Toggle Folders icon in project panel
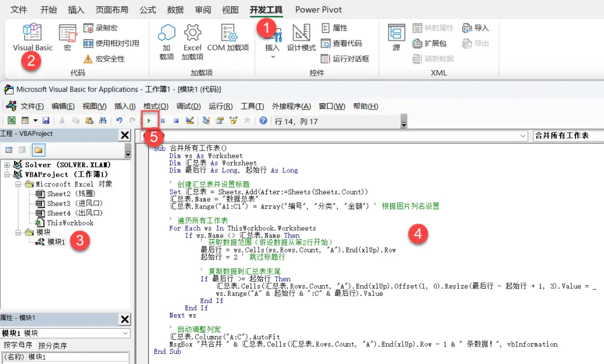604x364 pixels. 39,150
